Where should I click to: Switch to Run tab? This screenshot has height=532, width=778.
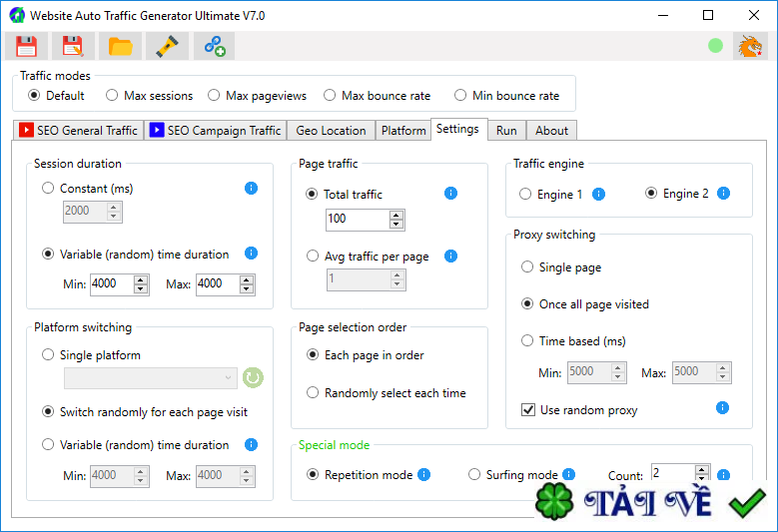(x=506, y=131)
